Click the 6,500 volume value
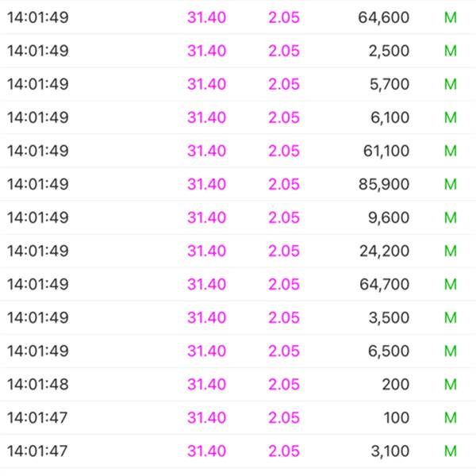The image size is (476, 476). click(389, 351)
